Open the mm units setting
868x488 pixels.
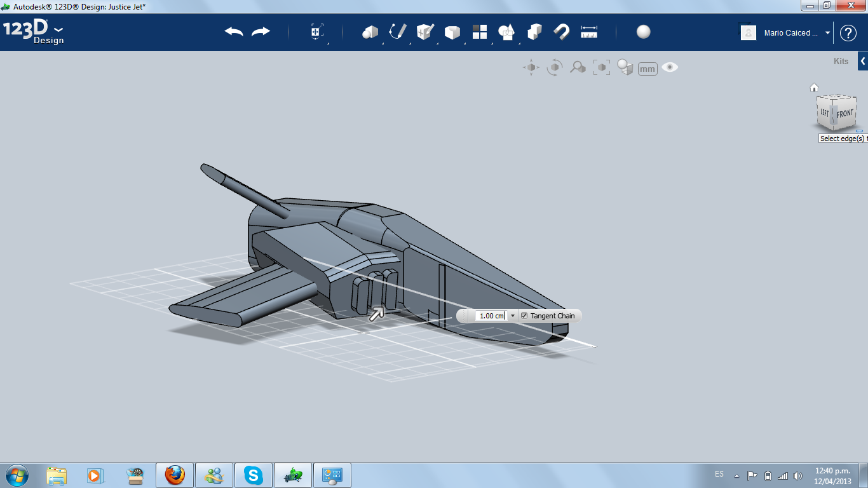coord(648,69)
